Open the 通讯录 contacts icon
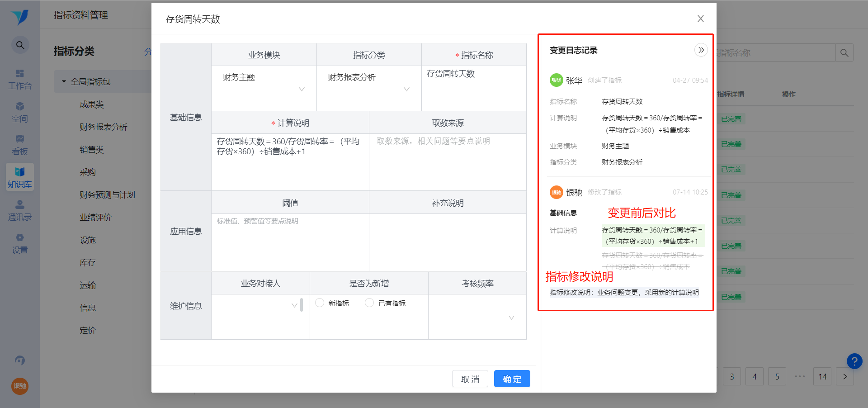This screenshot has width=868, height=408. pos(20,211)
